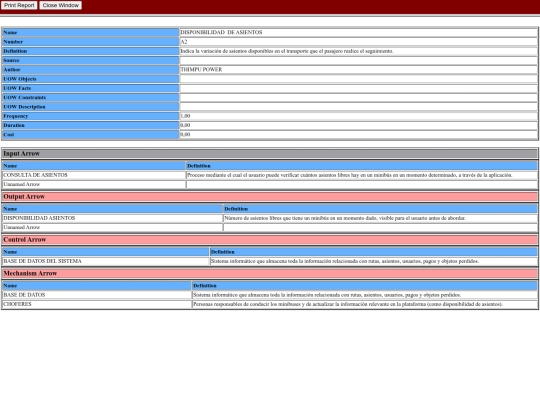Click the Mechanism Arrow section header
The width and height of the screenshot is (540, 405).
pyautogui.click(x=270, y=273)
